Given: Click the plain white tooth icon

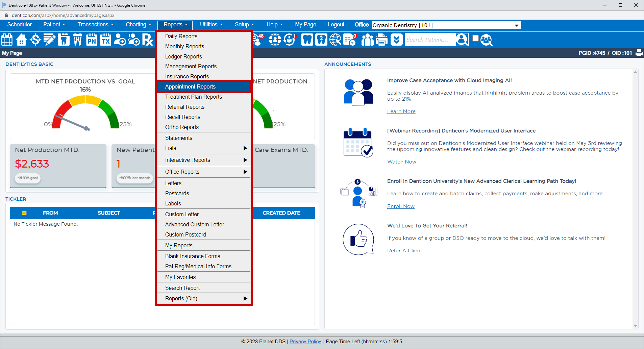Looking at the screenshot, I should point(307,40).
